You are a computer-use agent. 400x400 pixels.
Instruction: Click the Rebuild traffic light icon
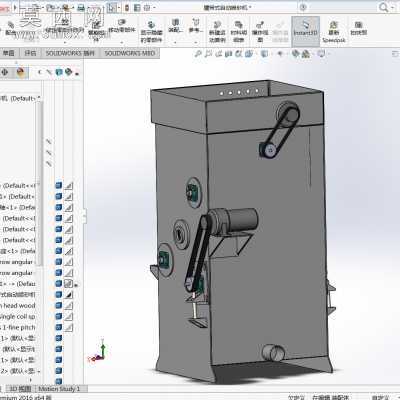tap(127, 7)
